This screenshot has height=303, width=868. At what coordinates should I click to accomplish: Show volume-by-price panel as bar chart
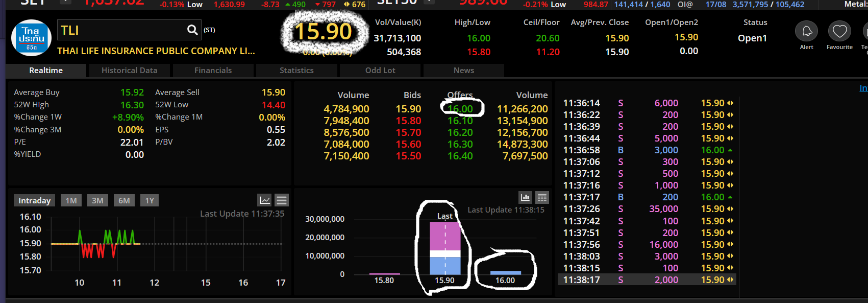pyautogui.click(x=525, y=197)
